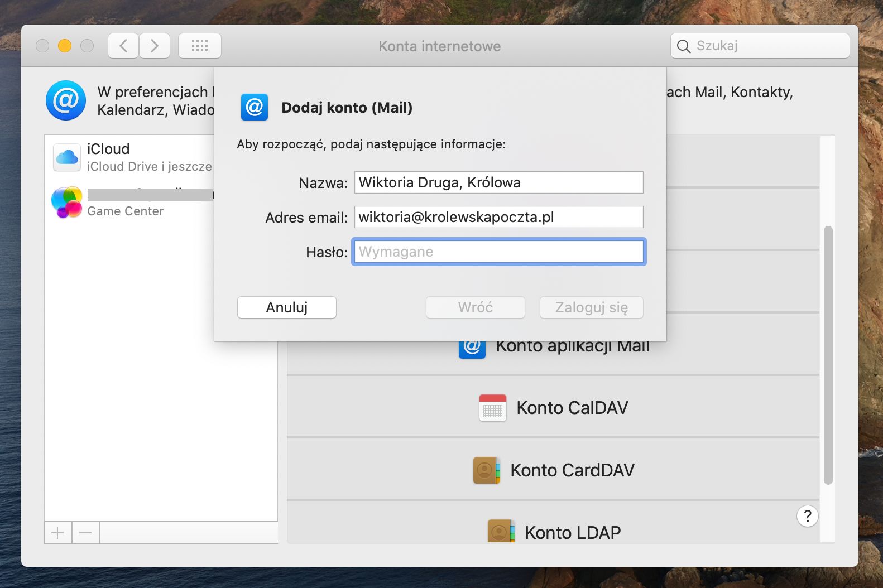Click the Dodaj konto (Mail) heading
Image resolution: width=883 pixels, height=588 pixels.
tap(347, 108)
